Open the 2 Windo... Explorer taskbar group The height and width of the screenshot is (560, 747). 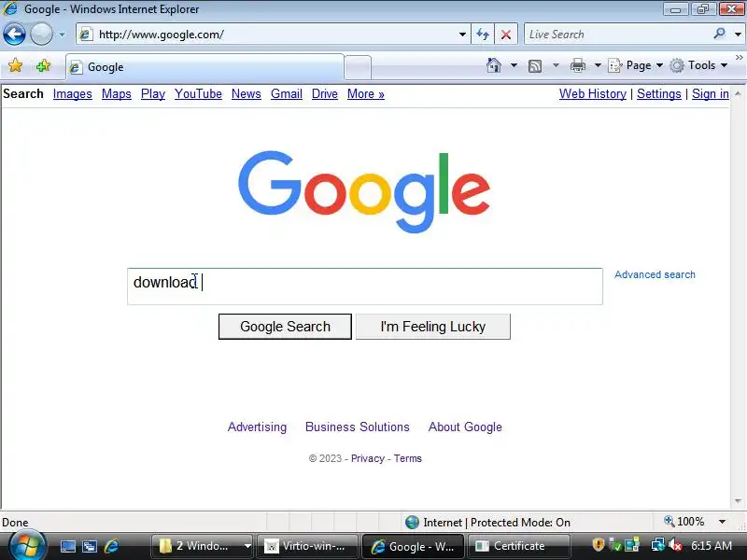click(202, 546)
